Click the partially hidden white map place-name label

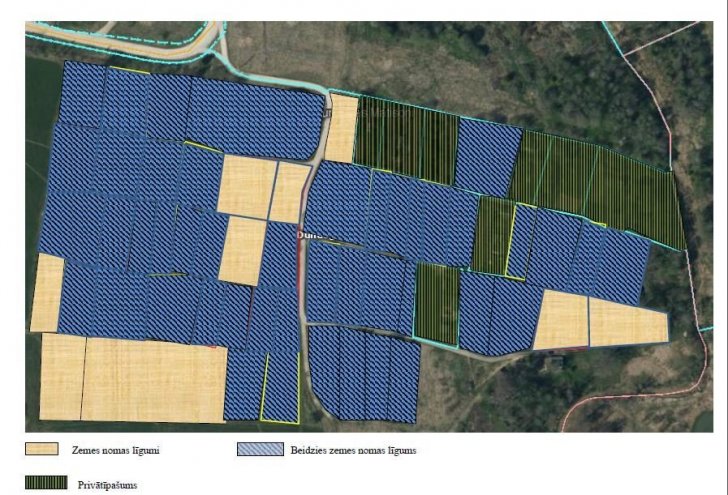[315, 235]
